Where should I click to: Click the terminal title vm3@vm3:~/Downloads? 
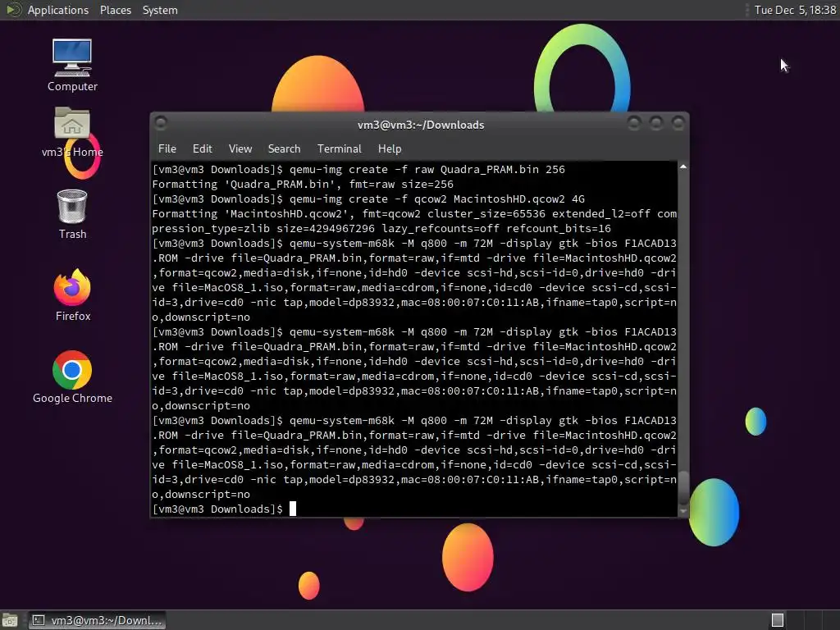point(421,125)
